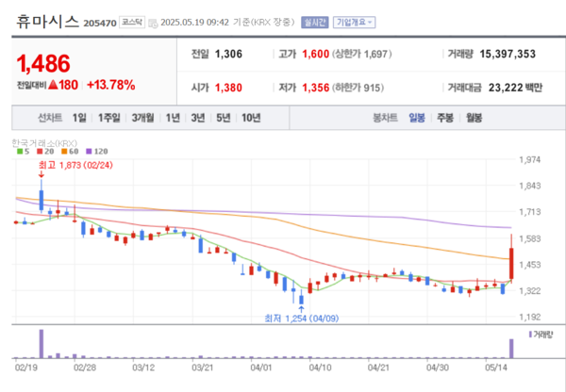Click the 거래량 legend swatch in volume panel
This screenshot has width=566, height=392.
(530, 335)
